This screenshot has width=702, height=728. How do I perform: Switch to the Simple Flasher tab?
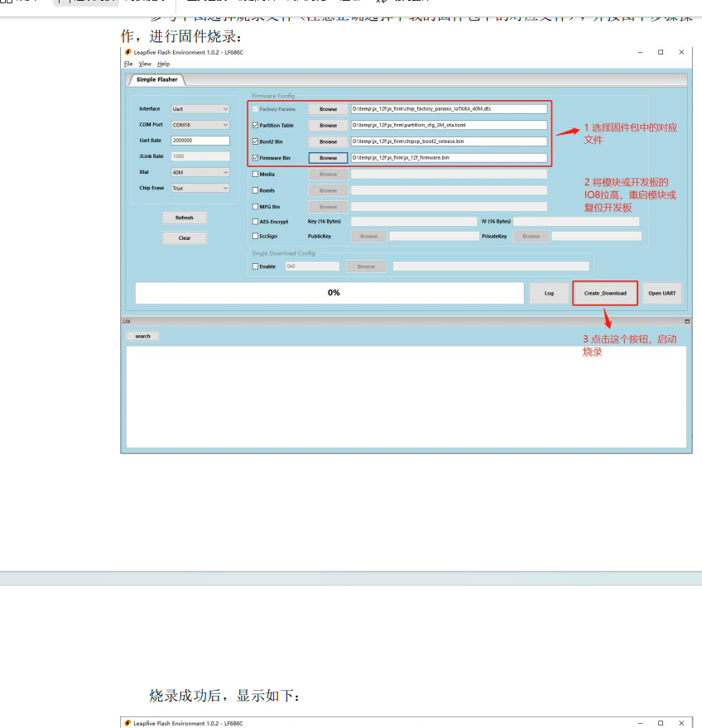click(x=156, y=80)
